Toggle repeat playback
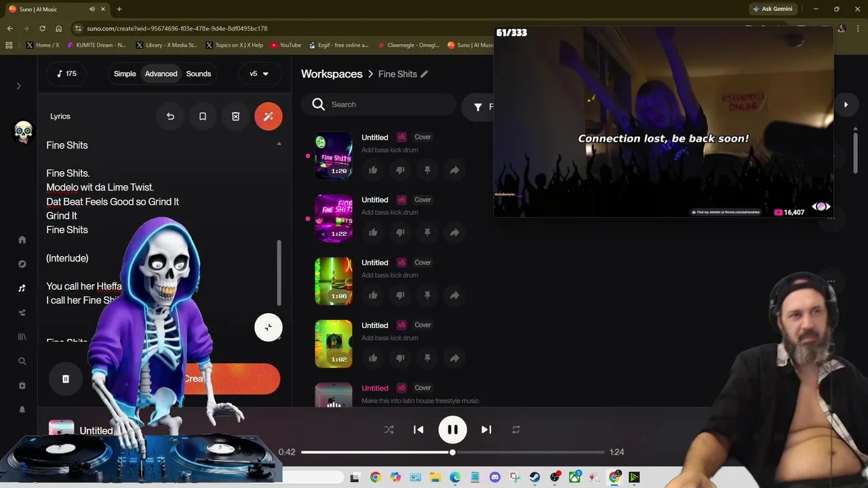This screenshot has height=488, width=868. [516, 430]
